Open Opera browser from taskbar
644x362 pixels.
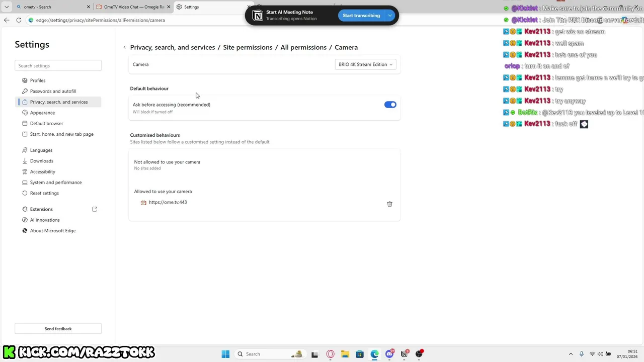[331, 354]
